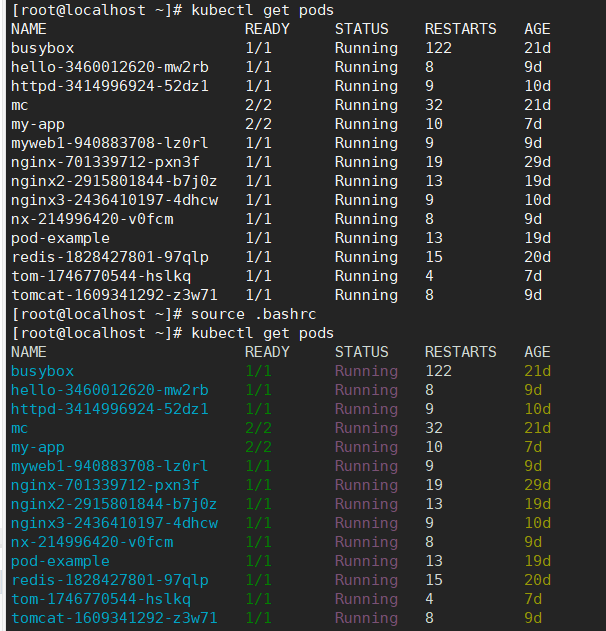Click the yellow age '29d' in colored output
The height and width of the screenshot is (631, 606).
(x=538, y=485)
